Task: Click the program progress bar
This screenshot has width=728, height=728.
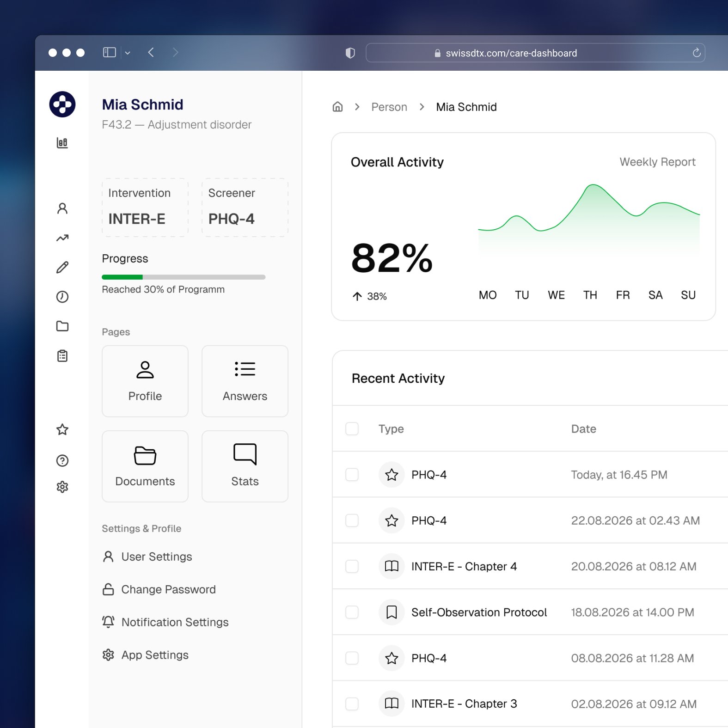Action: (184, 277)
